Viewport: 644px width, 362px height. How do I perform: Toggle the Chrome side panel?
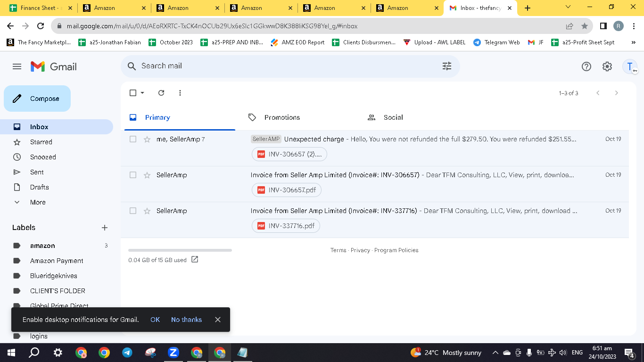tap(603, 26)
